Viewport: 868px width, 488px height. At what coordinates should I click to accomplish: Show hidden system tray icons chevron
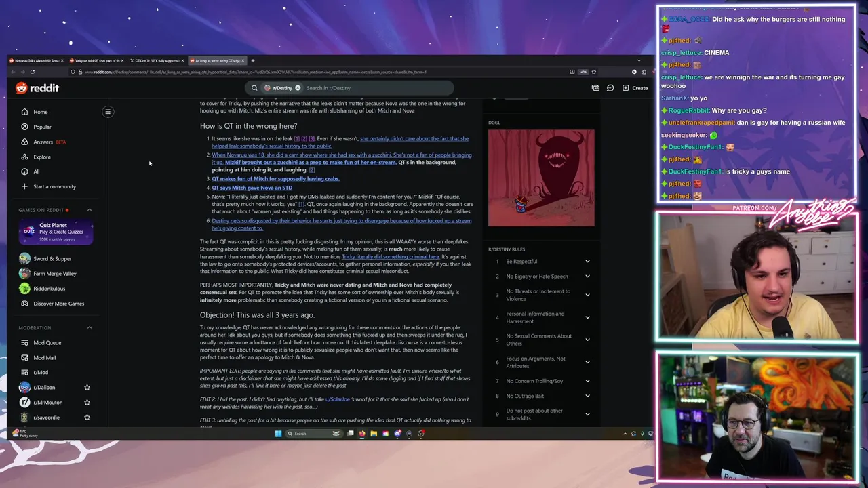[625, 434]
